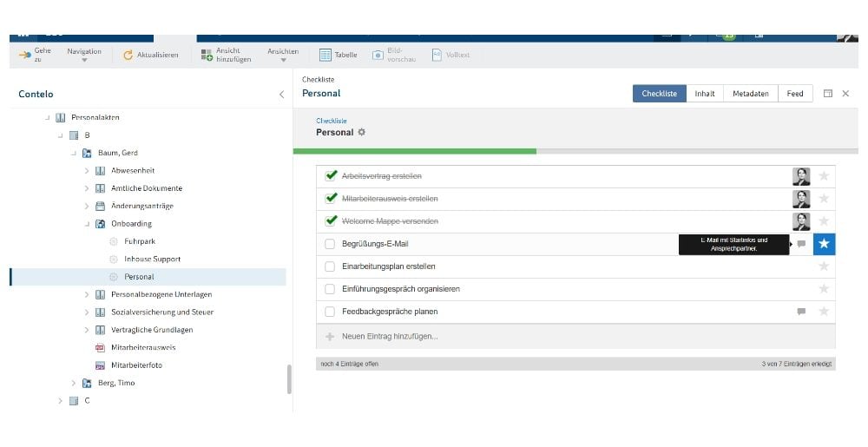Viewport: 868px width, 447px height.
Task: Click Mitarbeiterausweis PDF file icon
Action: point(100,347)
